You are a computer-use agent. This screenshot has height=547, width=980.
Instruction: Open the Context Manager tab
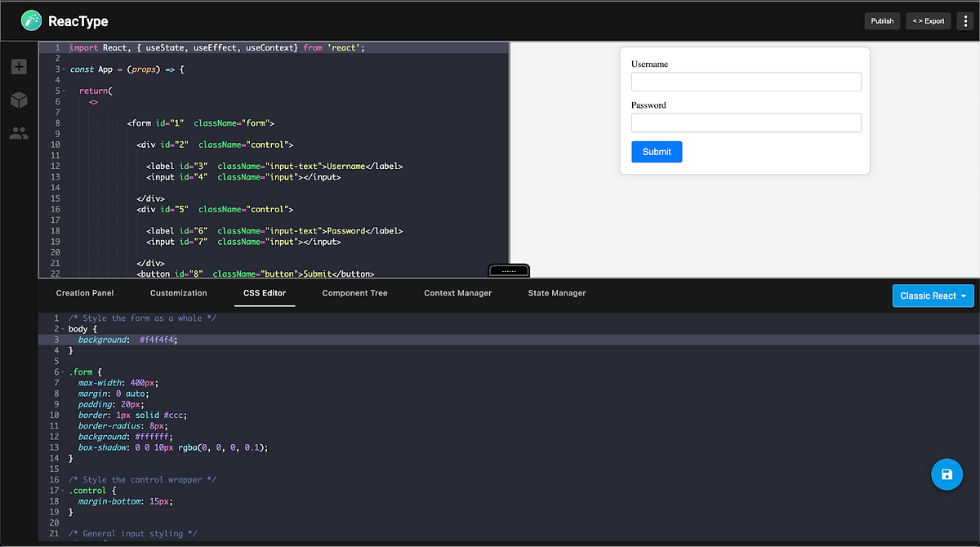pyautogui.click(x=457, y=292)
